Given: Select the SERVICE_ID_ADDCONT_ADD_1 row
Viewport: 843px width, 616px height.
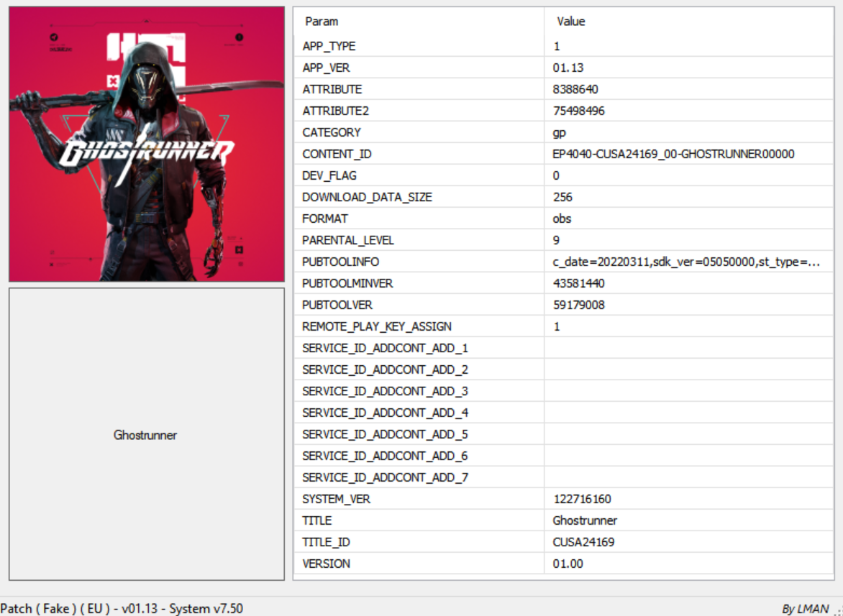Looking at the screenshot, I should [563, 348].
